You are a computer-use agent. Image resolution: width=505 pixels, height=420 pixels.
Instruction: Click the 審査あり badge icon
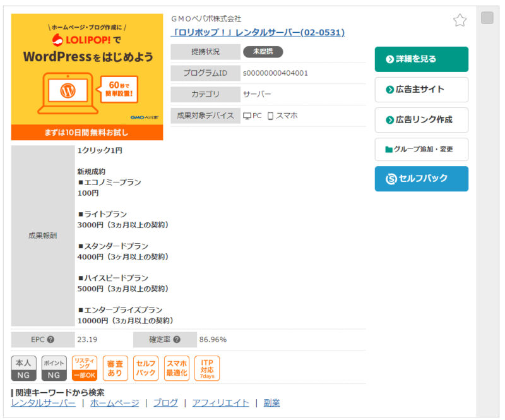click(116, 368)
